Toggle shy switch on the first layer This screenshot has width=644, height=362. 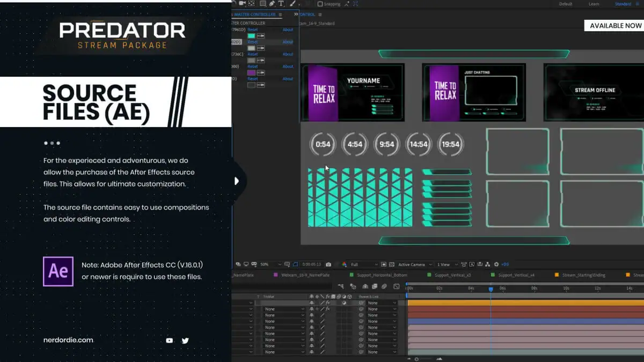[312, 303]
